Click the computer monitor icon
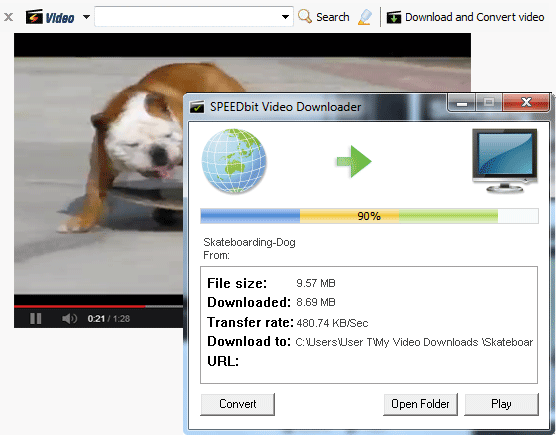Screen dimensions: 556x435 [x=505, y=161]
